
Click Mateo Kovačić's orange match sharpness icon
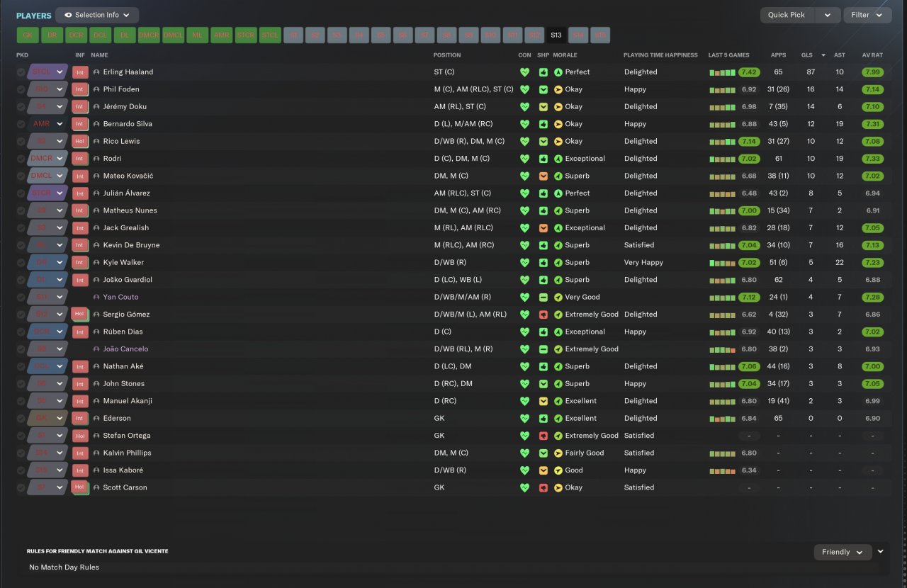pyautogui.click(x=543, y=176)
